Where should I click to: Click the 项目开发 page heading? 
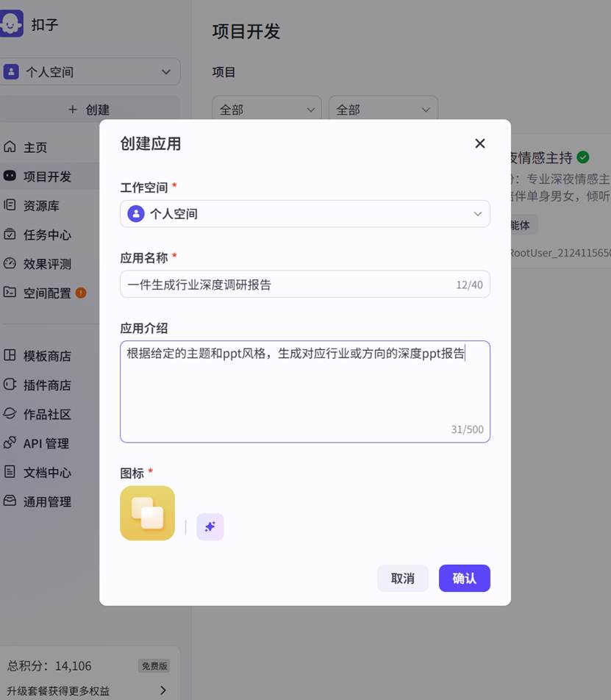246,32
